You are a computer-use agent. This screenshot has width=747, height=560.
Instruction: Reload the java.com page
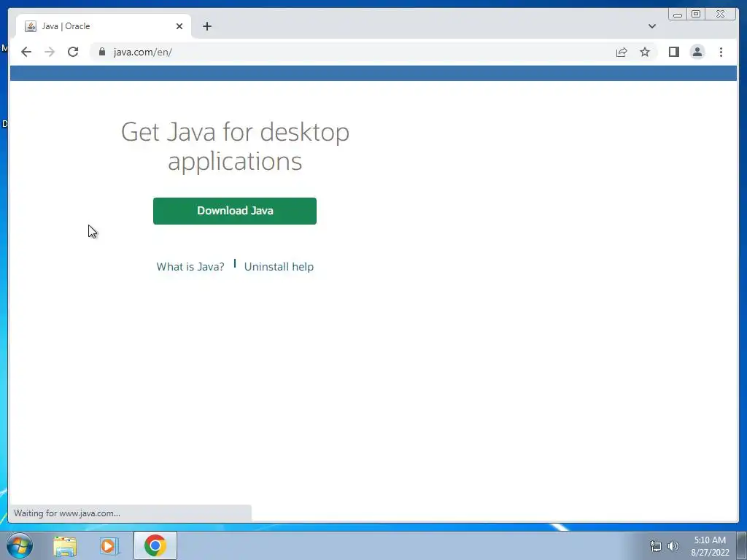click(73, 52)
